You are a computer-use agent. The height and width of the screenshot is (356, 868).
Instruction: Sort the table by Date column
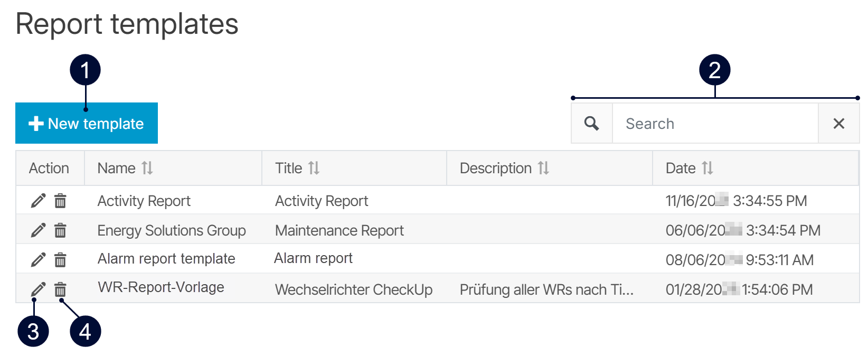(x=707, y=168)
